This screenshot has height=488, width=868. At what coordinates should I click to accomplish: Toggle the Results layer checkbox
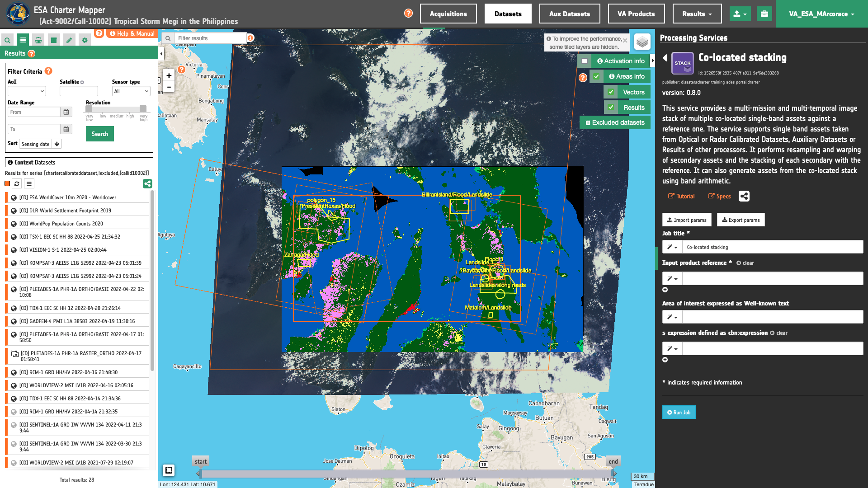pyautogui.click(x=611, y=108)
